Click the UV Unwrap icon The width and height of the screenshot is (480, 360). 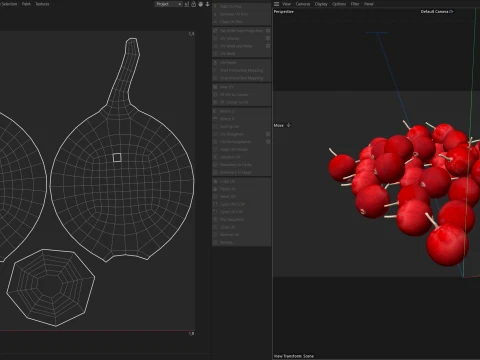pyautogui.click(x=215, y=38)
